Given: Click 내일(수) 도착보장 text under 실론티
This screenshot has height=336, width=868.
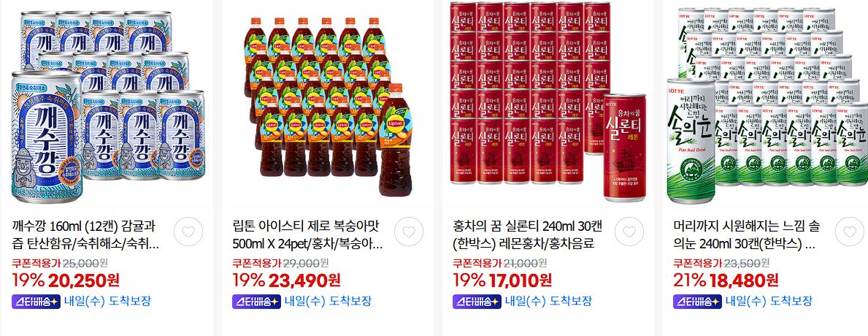Looking at the screenshot, I should click(548, 302).
